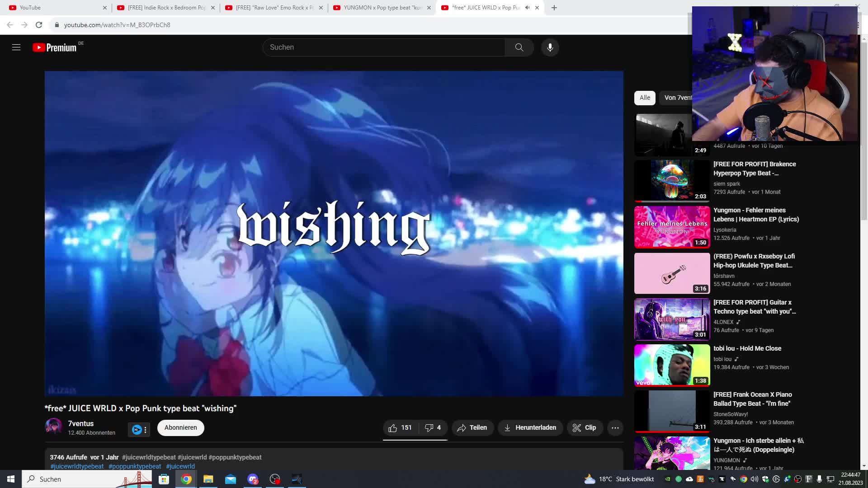The width and height of the screenshot is (868, 488).
Task: Open Windows Security shield tray icon
Action: pos(765,479)
